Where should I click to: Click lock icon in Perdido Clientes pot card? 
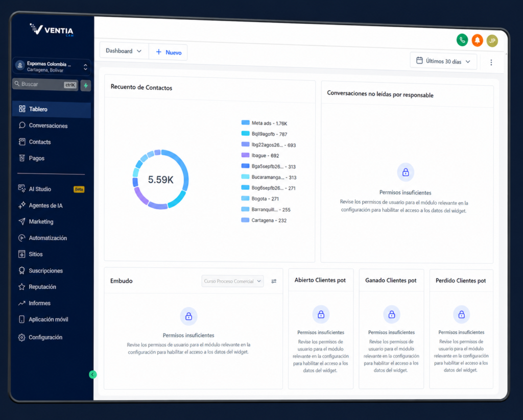[x=462, y=314]
